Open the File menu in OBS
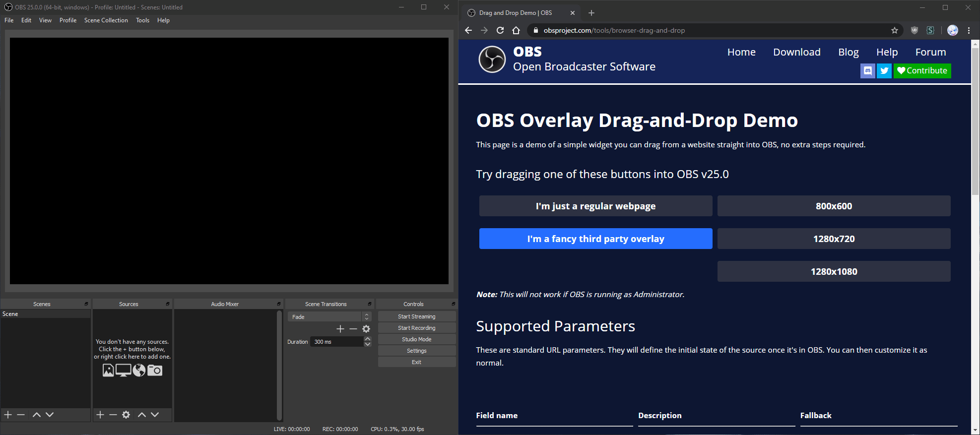This screenshot has height=435, width=980. click(x=9, y=20)
